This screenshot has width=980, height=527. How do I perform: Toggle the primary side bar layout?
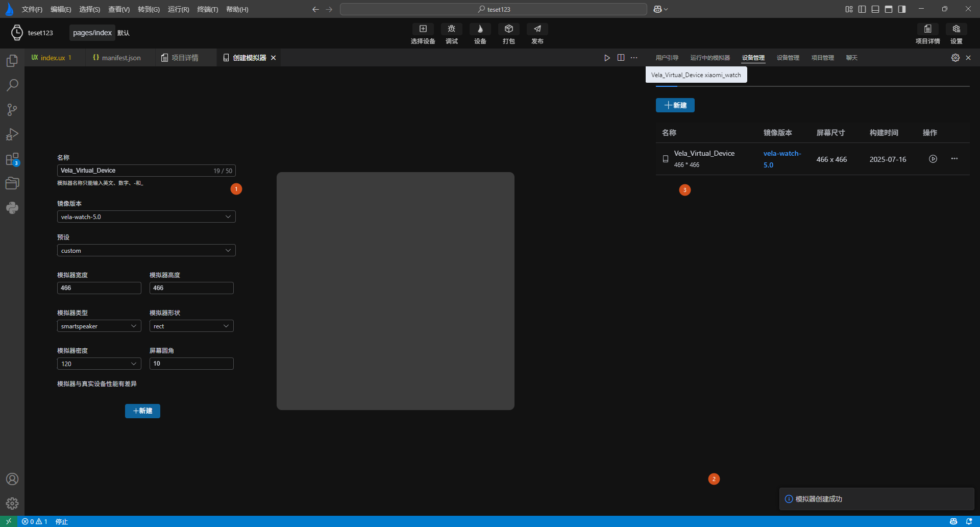pos(862,9)
